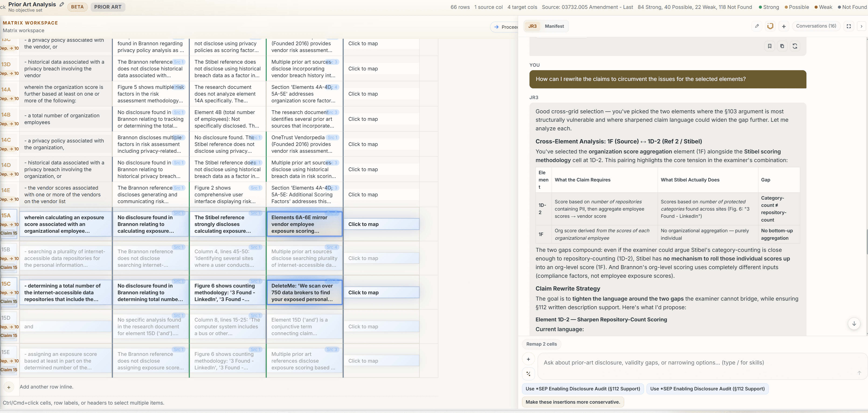The image size is (868, 413).
Task: Select the JR3 tab
Action: click(x=533, y=26)
